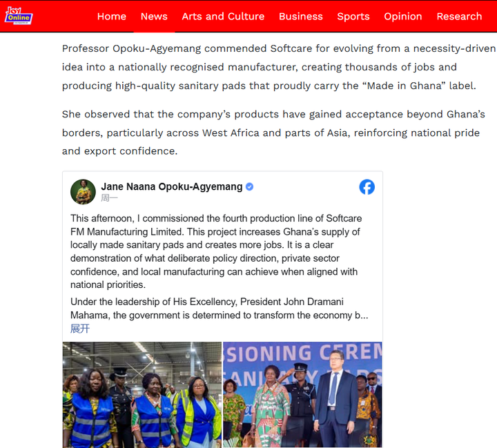The height and width of the screenshot is (448, 497).
Task: Click the 周一 post timestamp
Action: tap(109, 198)
